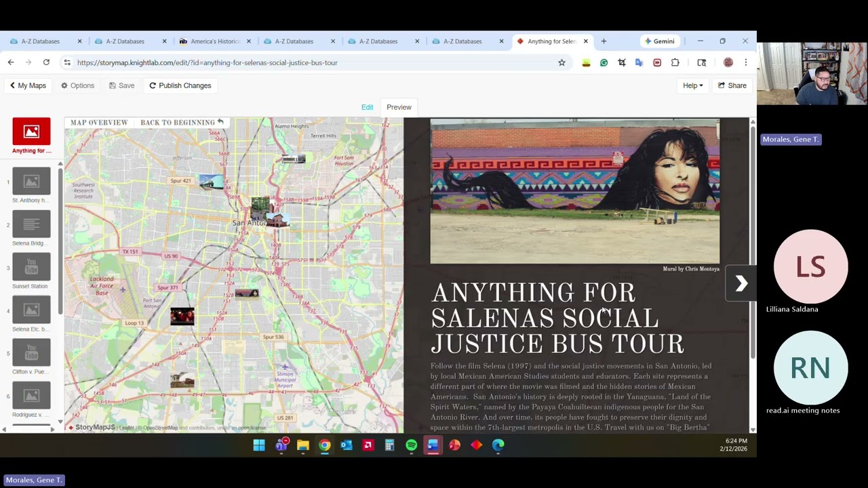The width and height of the screenshot is (868, 488).
Task: Open the Windows Start menu
Action: 259,445
